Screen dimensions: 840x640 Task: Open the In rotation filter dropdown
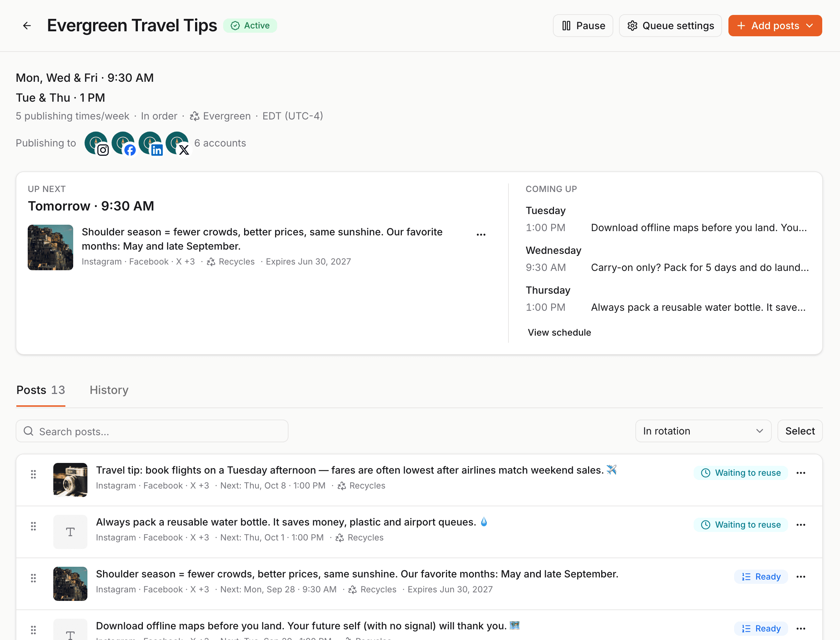point(703,431)
